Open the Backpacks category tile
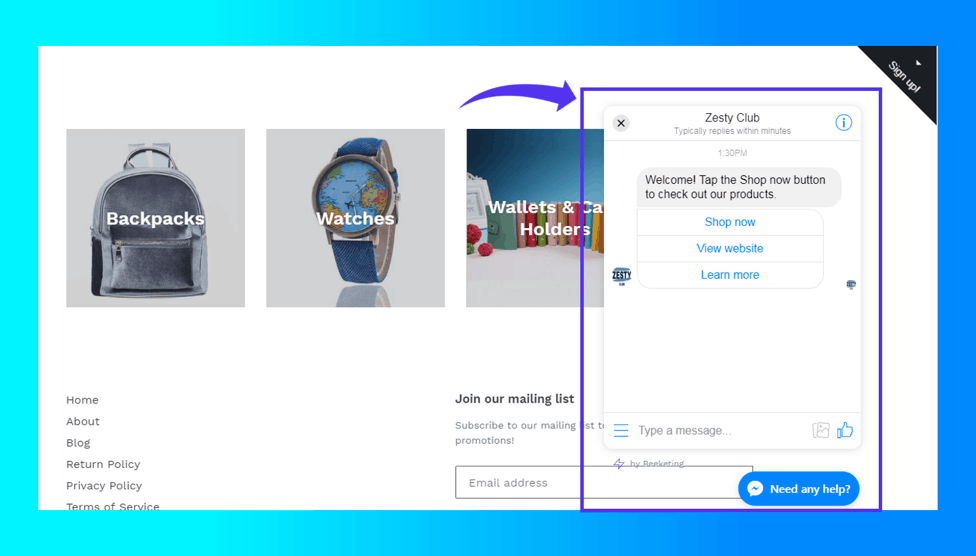The image size is (976, 556). (155, 218)
